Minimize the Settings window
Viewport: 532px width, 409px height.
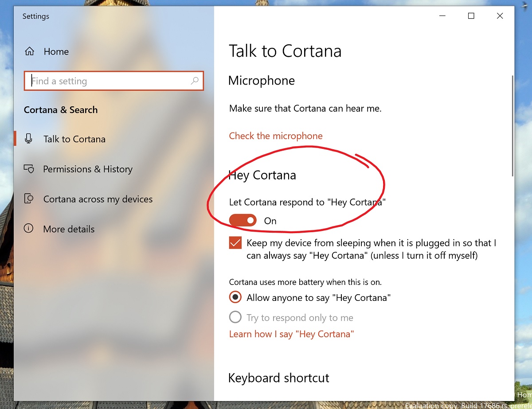(442, 16)
